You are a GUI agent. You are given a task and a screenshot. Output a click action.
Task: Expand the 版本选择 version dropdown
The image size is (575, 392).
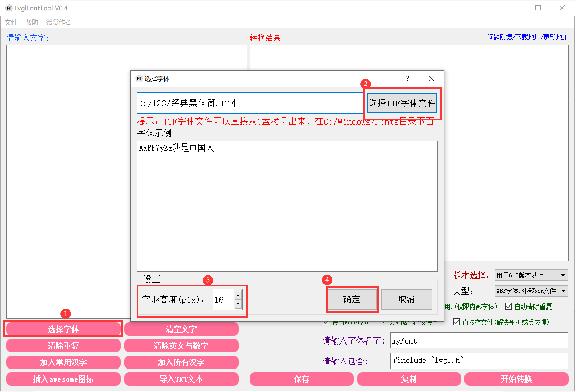[x=531, y=275]
